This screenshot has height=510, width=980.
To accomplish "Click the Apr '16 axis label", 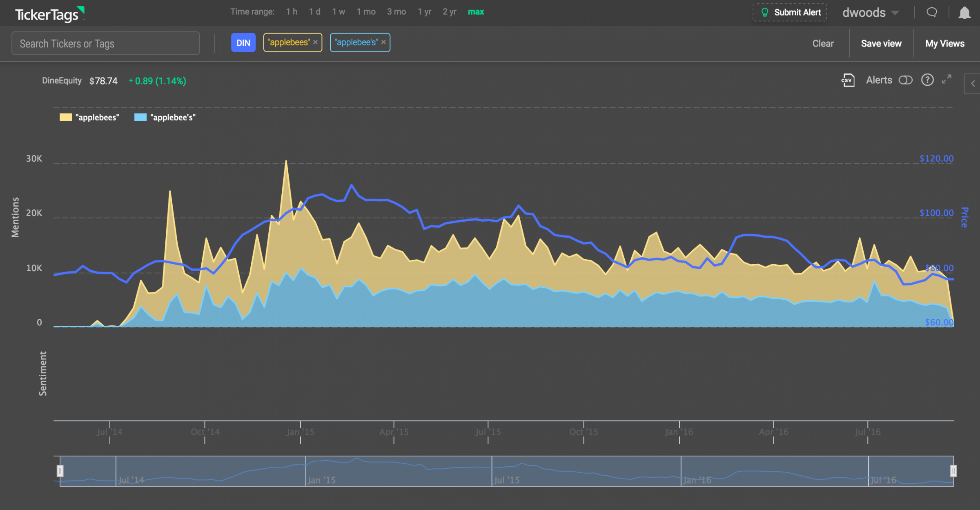I will (773, 432).
